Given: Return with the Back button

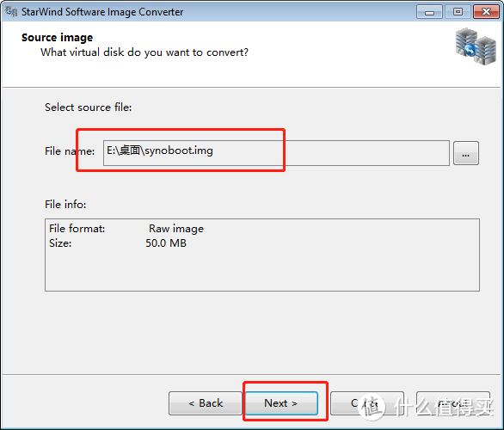Looking at the screenshot, I should coord(206,403).
